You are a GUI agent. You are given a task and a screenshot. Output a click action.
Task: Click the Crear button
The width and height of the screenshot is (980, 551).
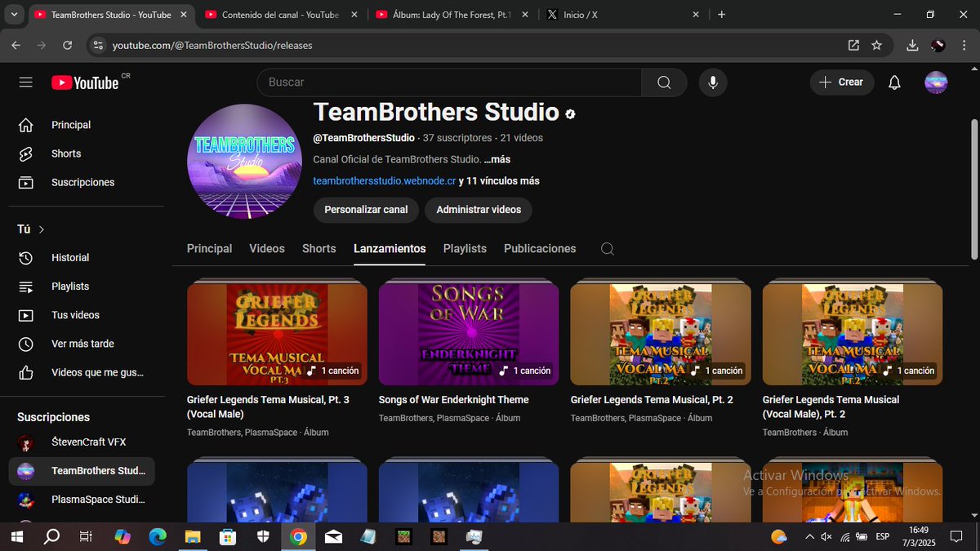[842, 82]
